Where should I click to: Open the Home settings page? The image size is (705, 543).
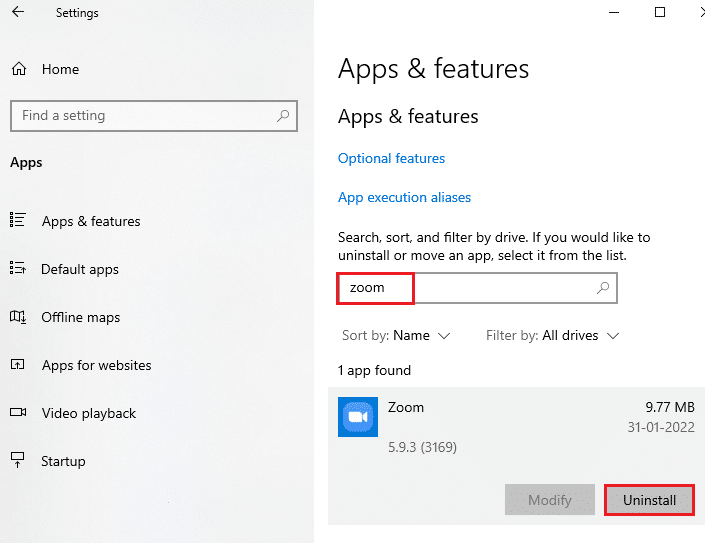click(x=45, y=69)
